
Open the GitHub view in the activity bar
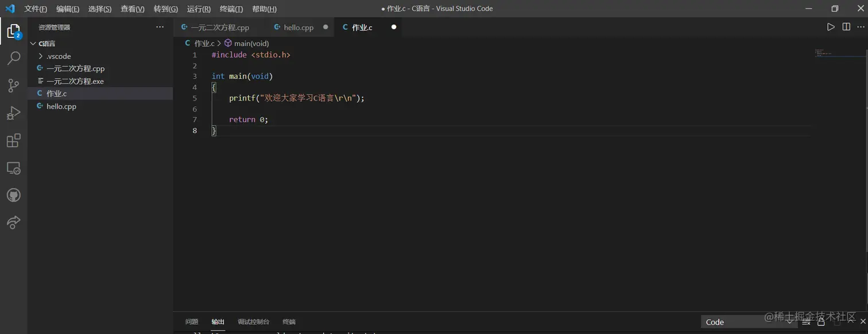(x=13, y=195)
